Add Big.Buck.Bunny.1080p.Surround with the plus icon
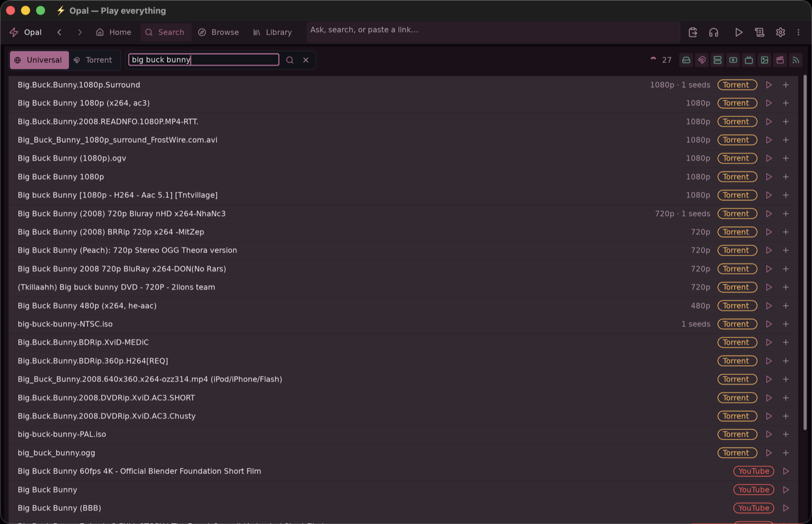The width and height of the screenshot is (812, 524). [x=786, y=85]
